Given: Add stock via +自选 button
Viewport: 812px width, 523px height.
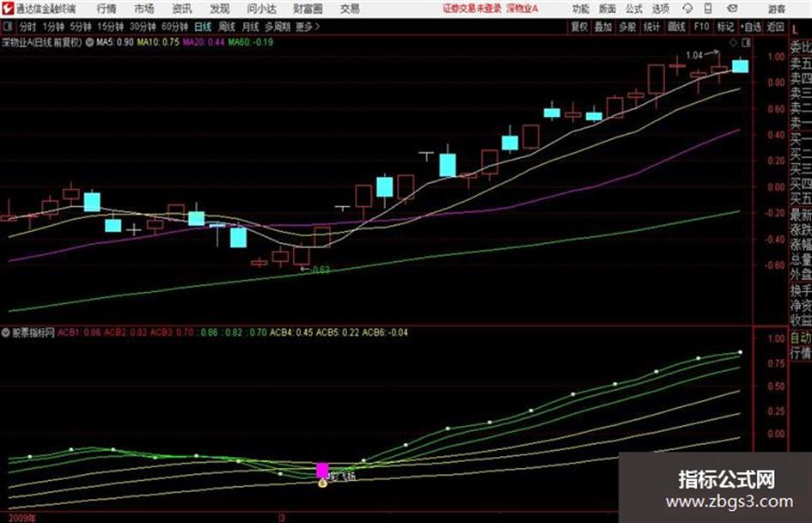Looking at the screenshot, I should [751, 27].
